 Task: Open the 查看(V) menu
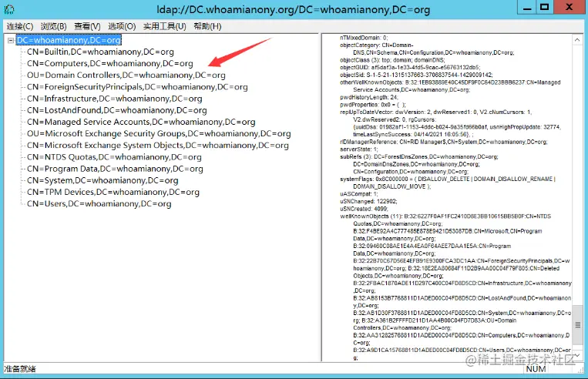click(x=87, y=26)
